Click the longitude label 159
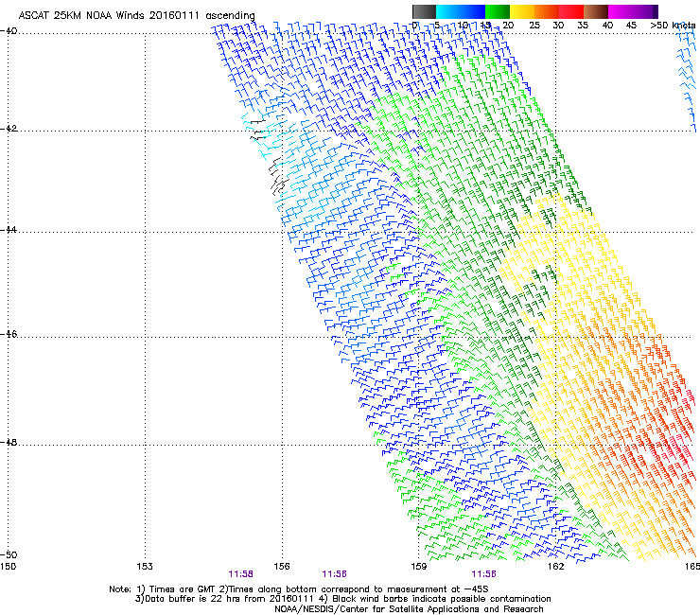The image size is (700, 615). [x=418, y=567]
